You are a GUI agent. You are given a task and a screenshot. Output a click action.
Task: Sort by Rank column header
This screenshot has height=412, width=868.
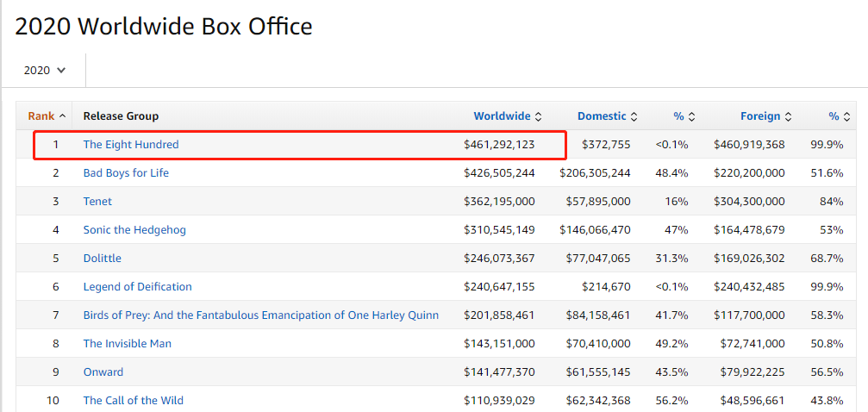[47, 116]
